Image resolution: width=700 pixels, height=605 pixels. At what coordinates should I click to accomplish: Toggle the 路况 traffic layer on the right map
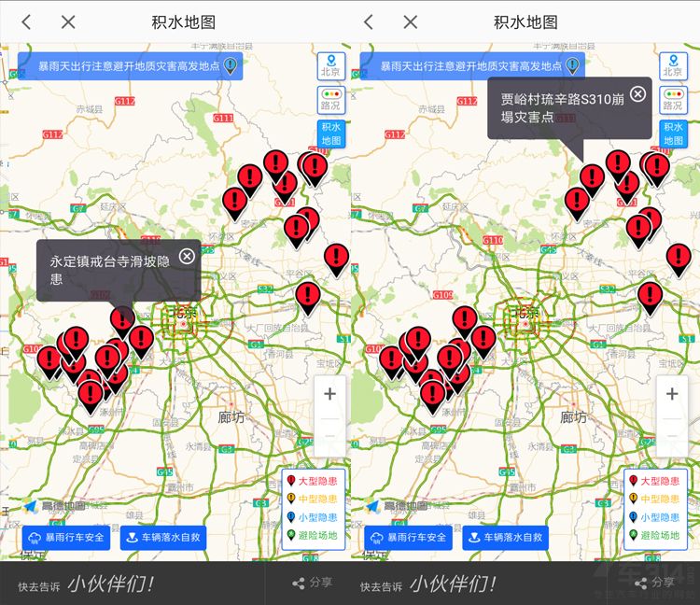673,100
